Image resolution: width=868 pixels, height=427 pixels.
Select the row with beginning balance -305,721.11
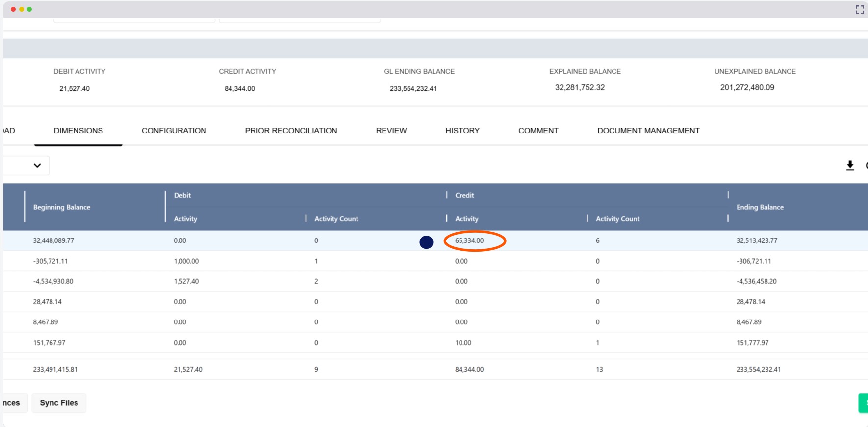(51, 261)
